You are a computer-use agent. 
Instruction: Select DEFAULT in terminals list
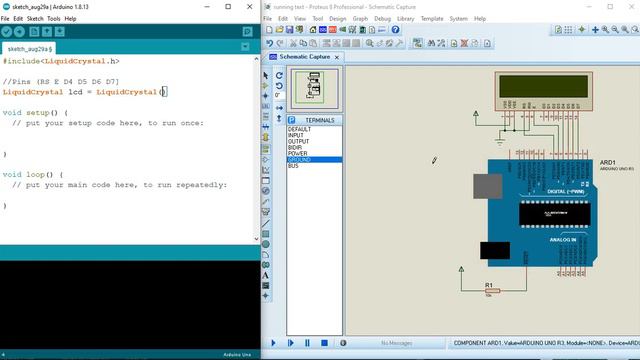314,129
